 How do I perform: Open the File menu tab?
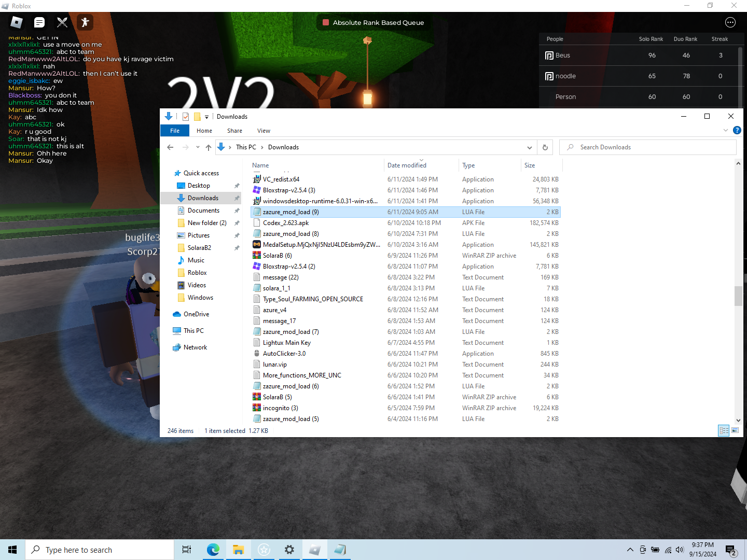175,131
